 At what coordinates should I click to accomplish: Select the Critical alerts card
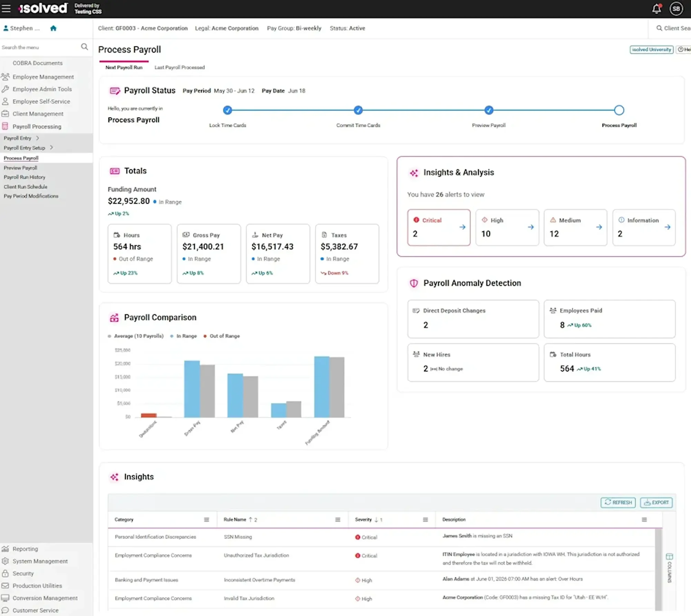(x=439, y=227)
